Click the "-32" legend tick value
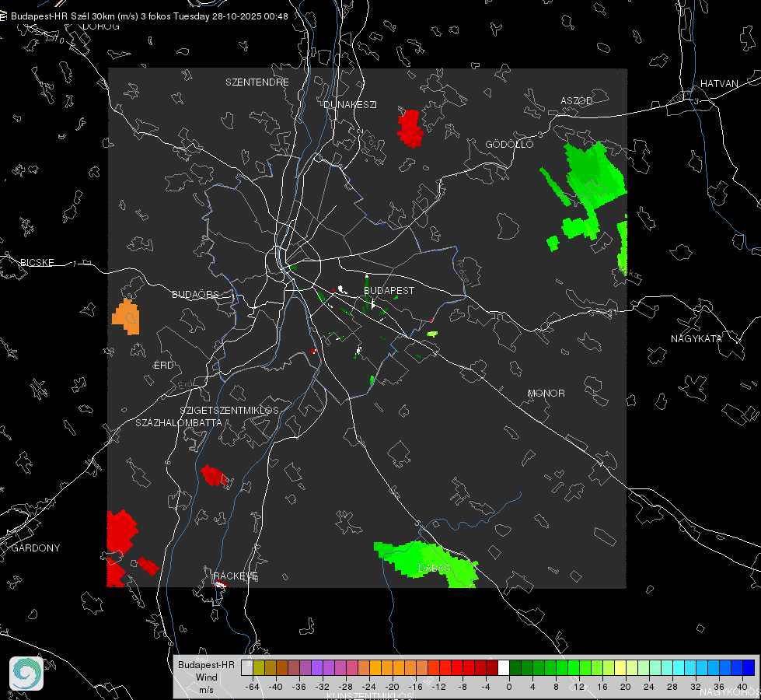 (x=323, y=687)
